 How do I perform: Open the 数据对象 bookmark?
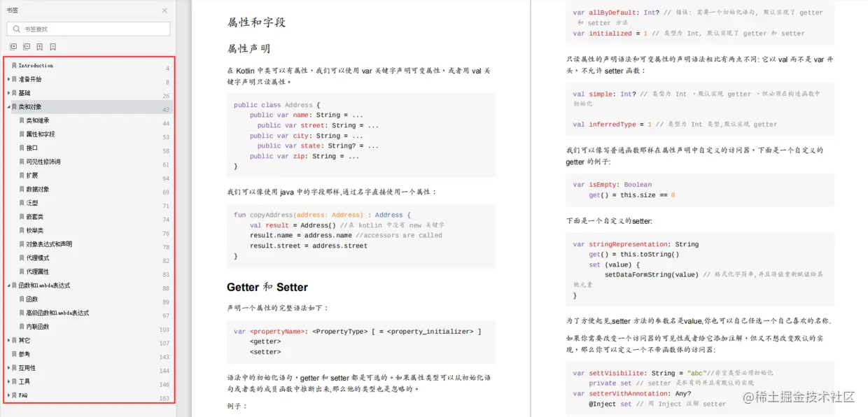pyautogui.click(x=38, y=189)
